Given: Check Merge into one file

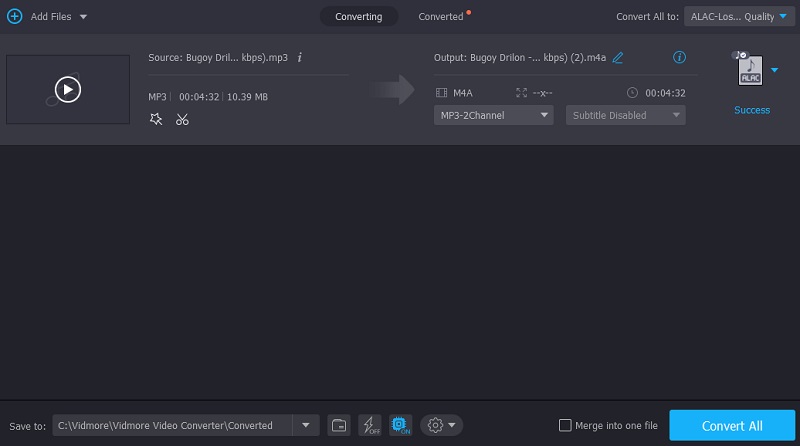Looking at the screenshot, I should click(x=565, y=425).
